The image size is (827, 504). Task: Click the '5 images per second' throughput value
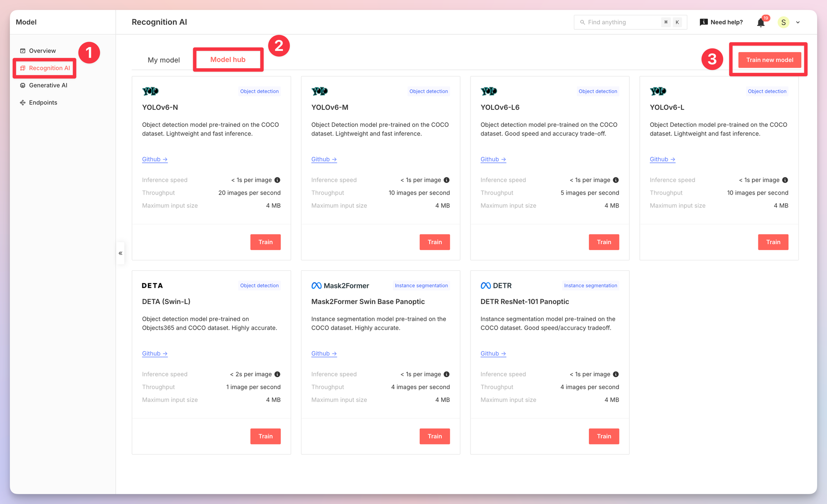click(590, 193)
